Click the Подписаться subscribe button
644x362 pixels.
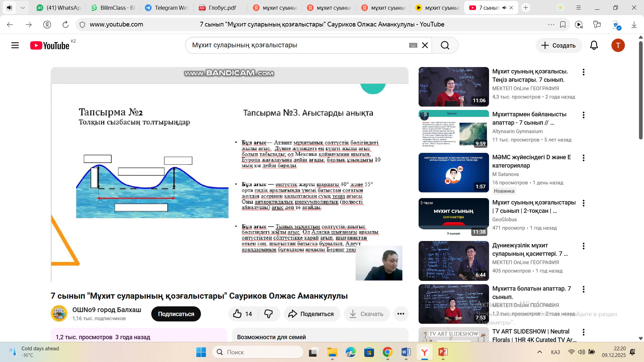(176, 314)
